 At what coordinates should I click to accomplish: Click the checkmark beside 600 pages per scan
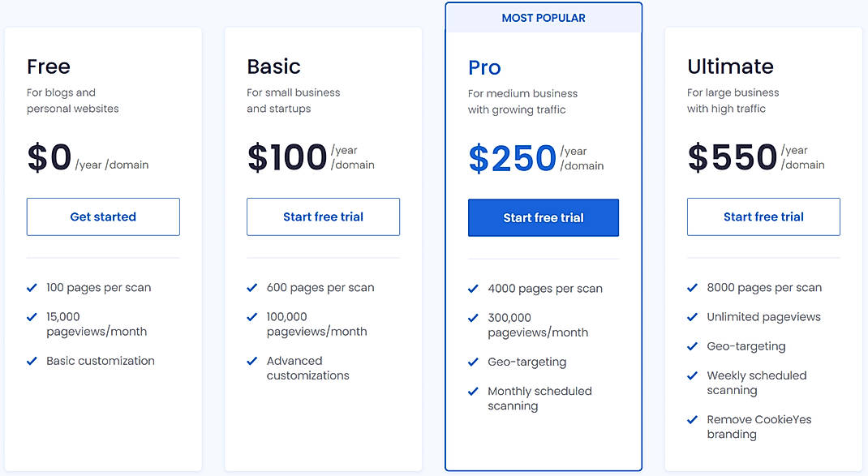(251, 287)
